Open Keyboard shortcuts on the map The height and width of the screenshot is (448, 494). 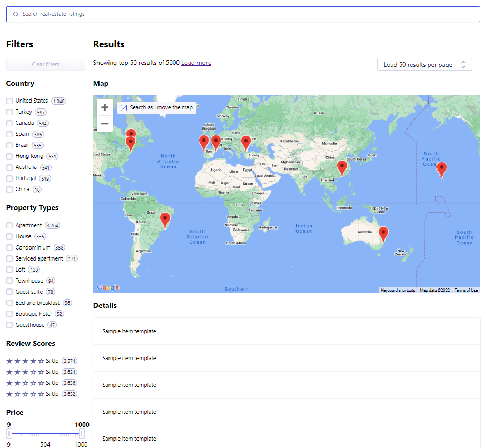pyautogui.click(x=398, y=290)
